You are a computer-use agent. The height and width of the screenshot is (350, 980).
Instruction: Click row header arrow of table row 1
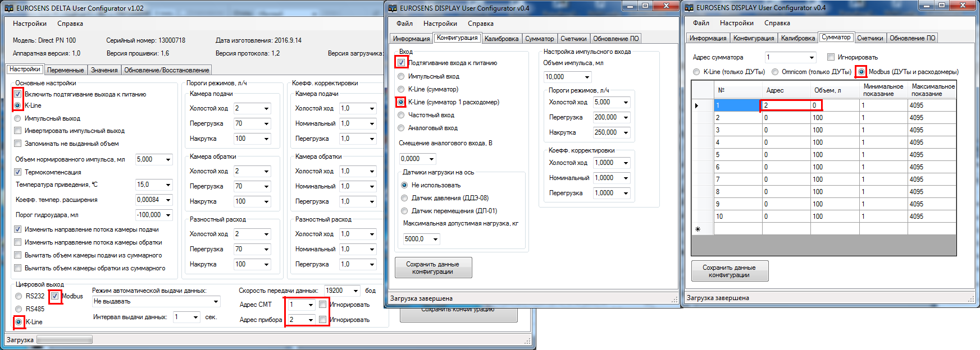pos(703,105)
